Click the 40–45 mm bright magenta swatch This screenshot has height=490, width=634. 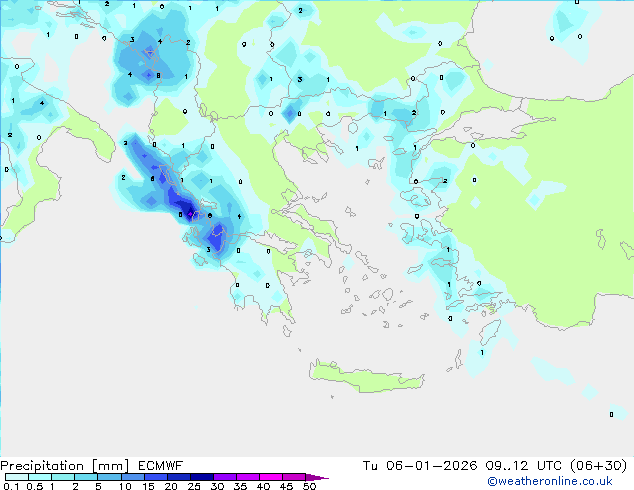click(271, 477)
